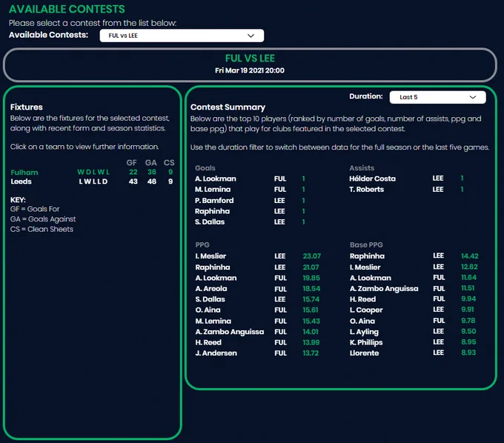This screenshot has height=443, width=504.
Task: Click the GA column header
Action: coord(150,163)
